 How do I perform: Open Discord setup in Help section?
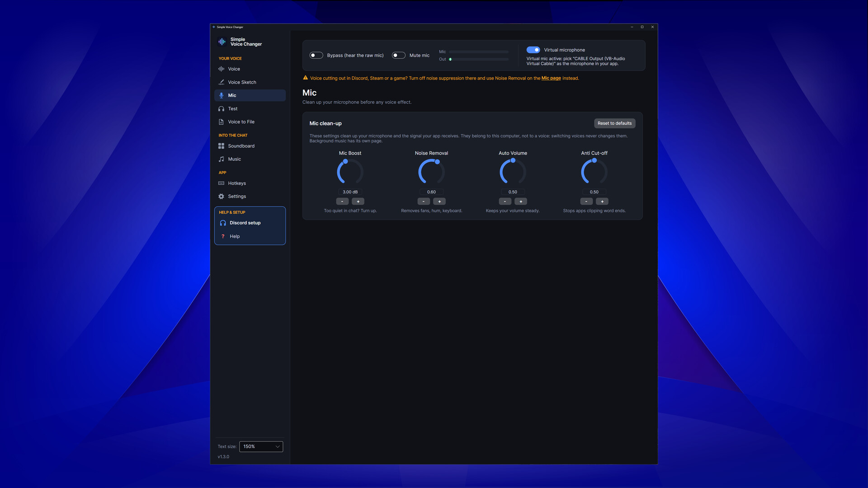(250, 223)
